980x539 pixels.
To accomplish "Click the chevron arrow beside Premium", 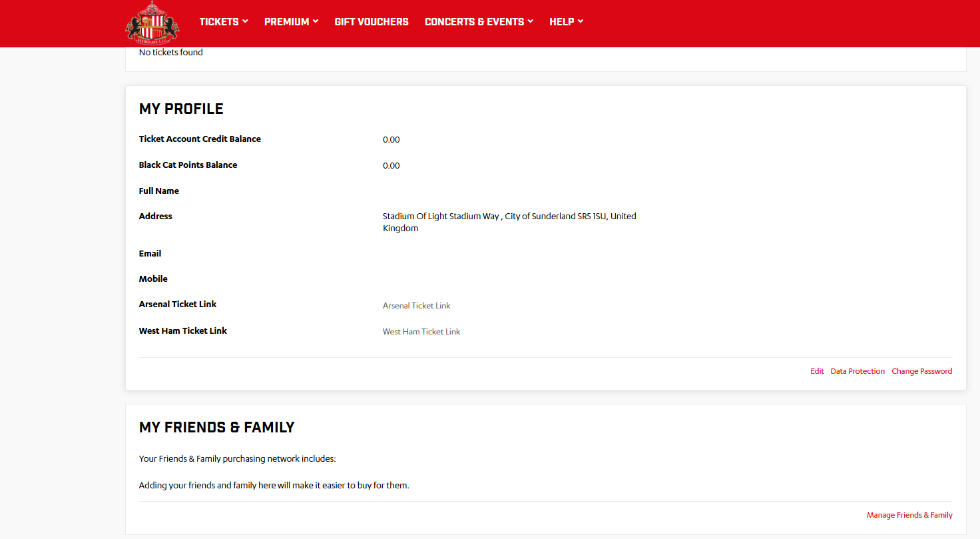I will [x=316, y=21].
